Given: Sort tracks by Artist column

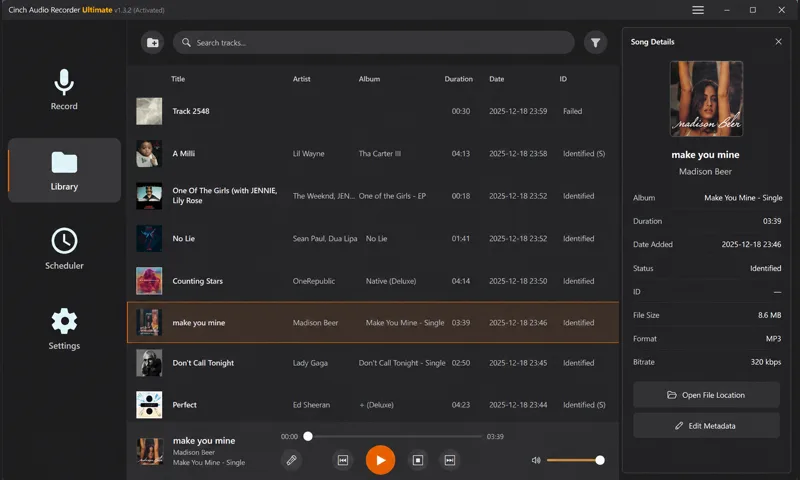Looking at the screenshot, I should [302, 79].
